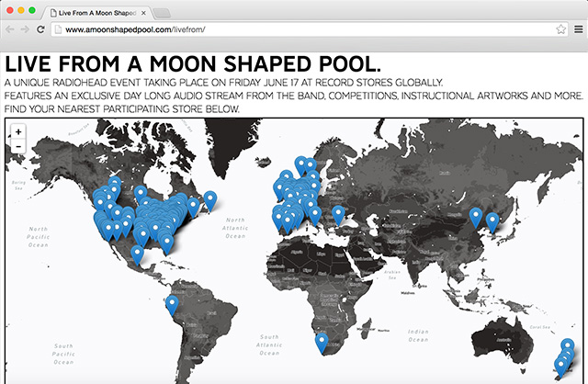Select the top pin in New Zealand

click(567, 347)
